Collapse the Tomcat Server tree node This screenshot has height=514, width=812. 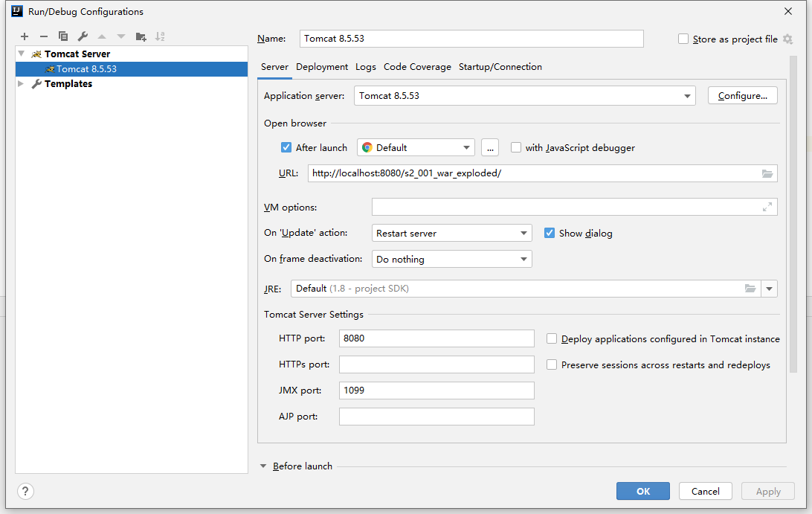click(22, 54)
